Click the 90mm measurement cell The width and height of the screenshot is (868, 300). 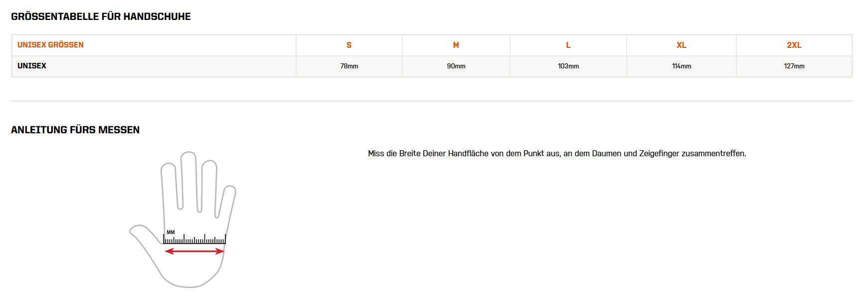pyautogui.click(x=456, y=66)
